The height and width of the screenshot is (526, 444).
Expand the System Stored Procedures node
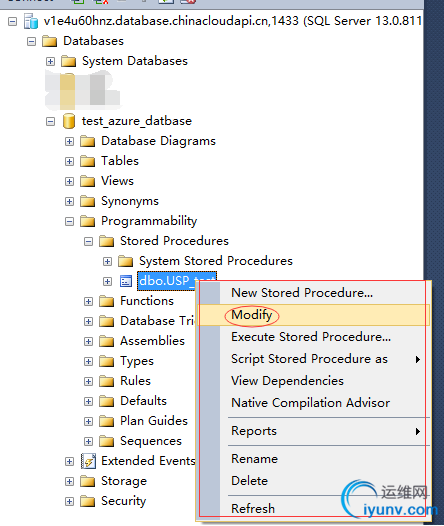(x=107, y=261)
